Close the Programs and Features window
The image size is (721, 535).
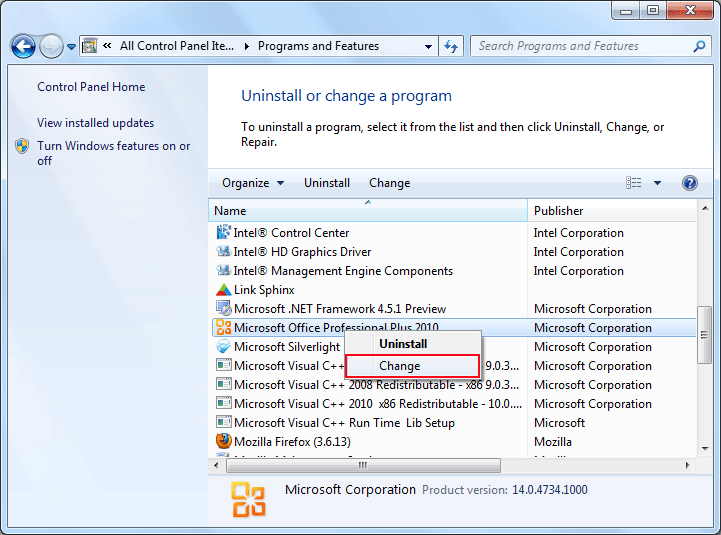[x=690, y=10]
